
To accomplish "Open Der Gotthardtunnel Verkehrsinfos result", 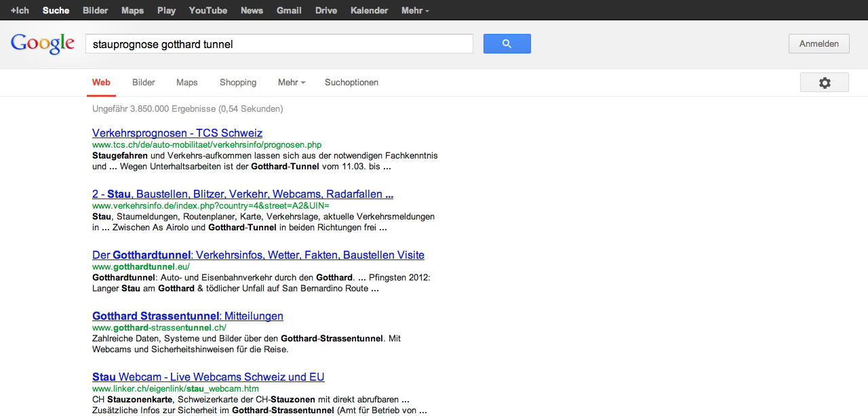I will [258, 255].
